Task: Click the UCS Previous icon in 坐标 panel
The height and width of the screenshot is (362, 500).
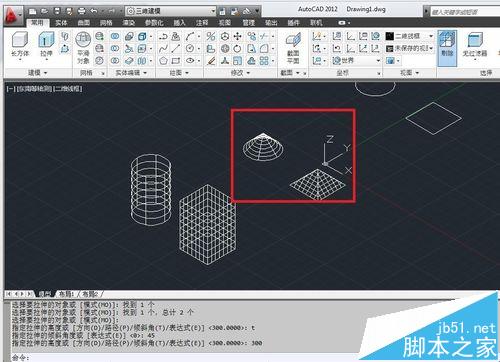Action: (x=337, y=49)
